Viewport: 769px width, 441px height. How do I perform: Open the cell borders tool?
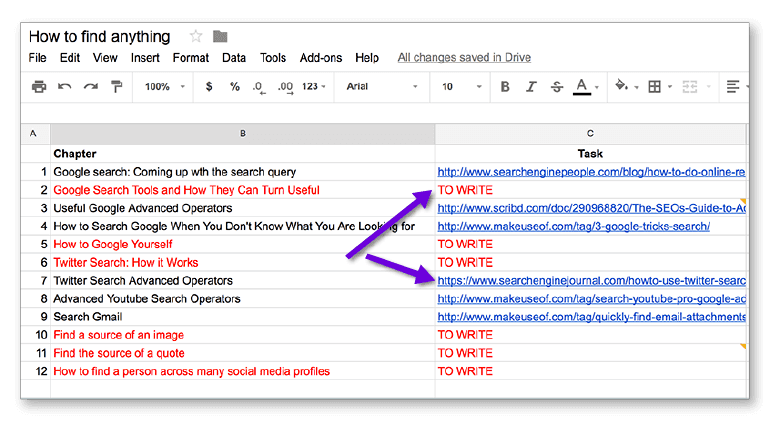click(x=657, y=87)
